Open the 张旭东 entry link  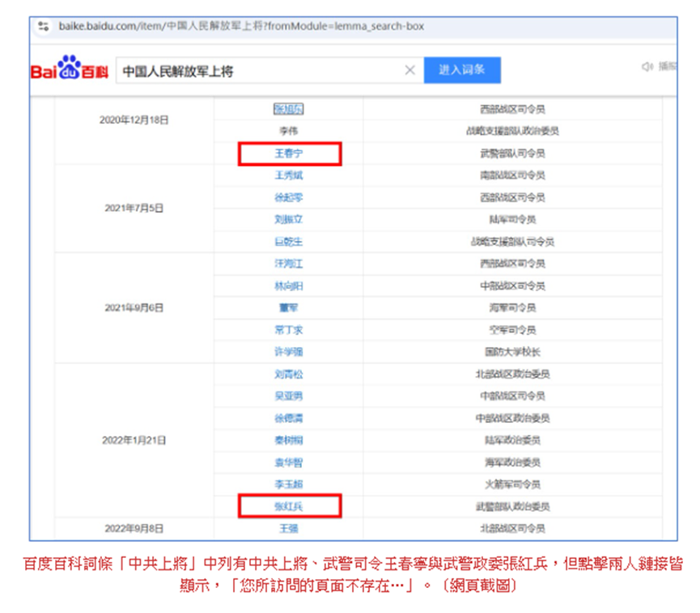click(x=288, y=109)
